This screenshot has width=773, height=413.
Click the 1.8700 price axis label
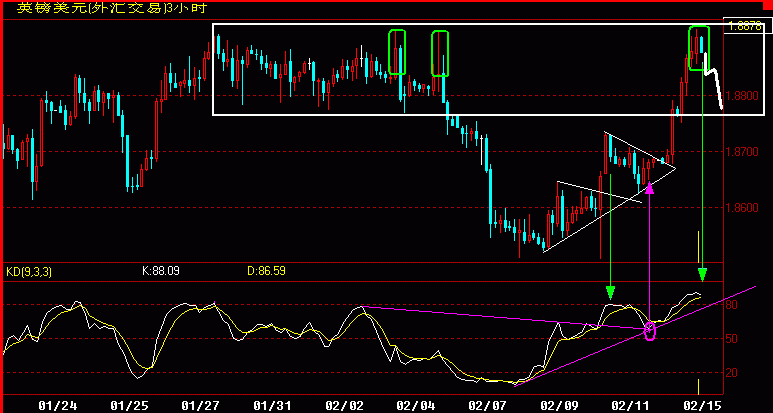[x=744, y=152]
